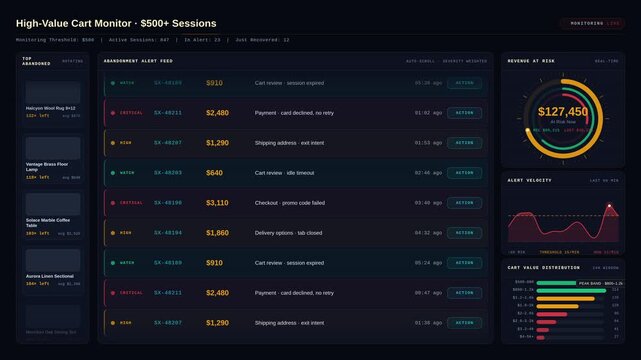Click the MONITORING LIVE status badge

[592, 24]
